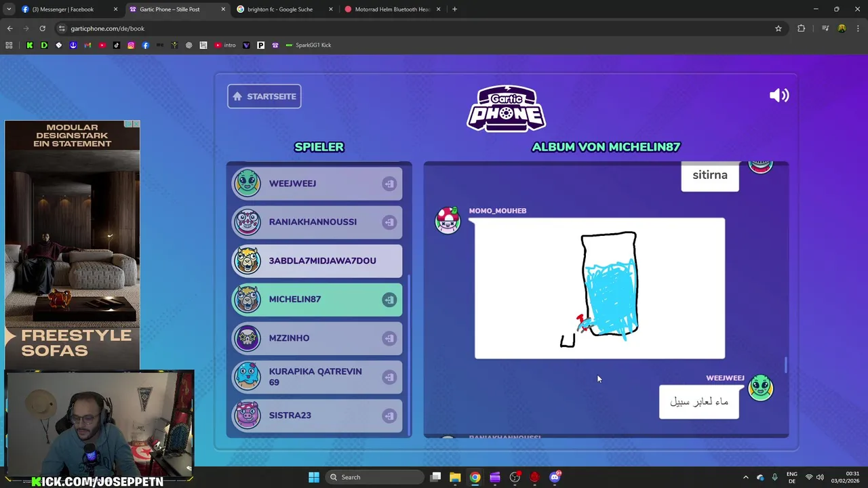Open SISTRA23's album arrow icon
The height and width of the screenshot is (488, 868).
click(389, 415)
